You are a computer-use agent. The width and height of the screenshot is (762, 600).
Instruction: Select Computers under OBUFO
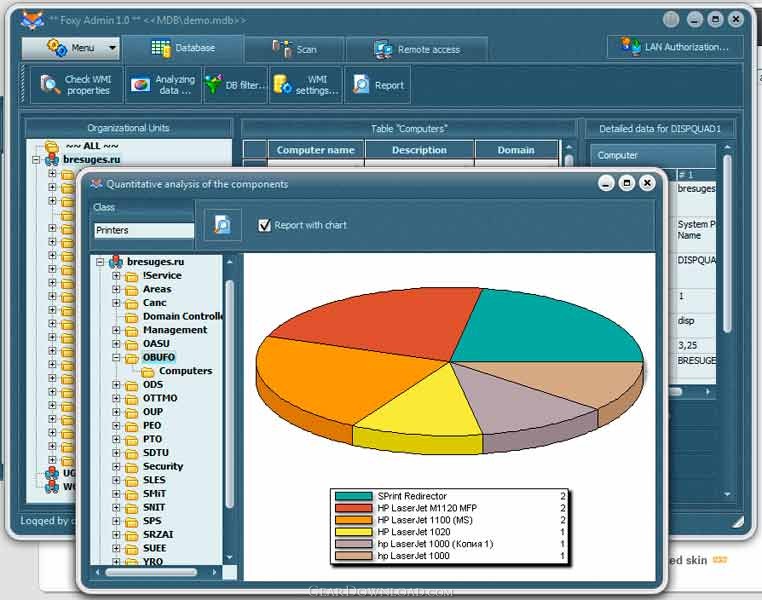[x=185, y=371]
